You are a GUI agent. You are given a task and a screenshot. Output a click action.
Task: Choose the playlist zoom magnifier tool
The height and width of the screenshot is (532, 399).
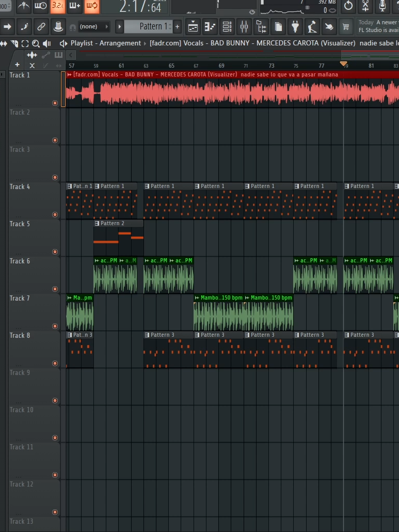pyautogui.click(x=36, y=43)
